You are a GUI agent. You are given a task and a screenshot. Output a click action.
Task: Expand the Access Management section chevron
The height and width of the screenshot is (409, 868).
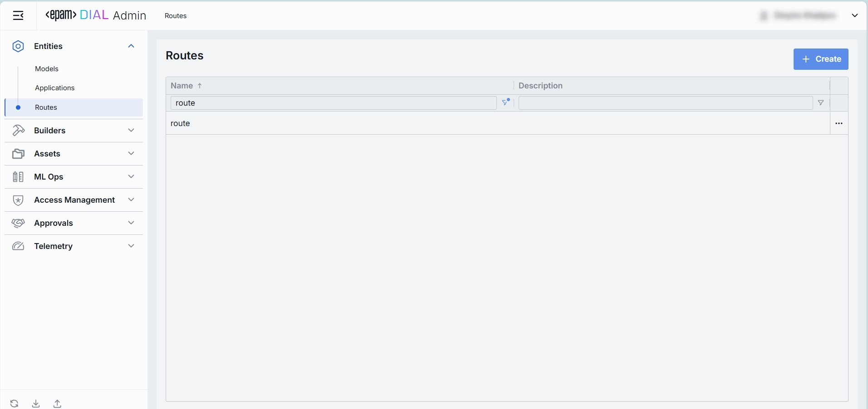131,200
